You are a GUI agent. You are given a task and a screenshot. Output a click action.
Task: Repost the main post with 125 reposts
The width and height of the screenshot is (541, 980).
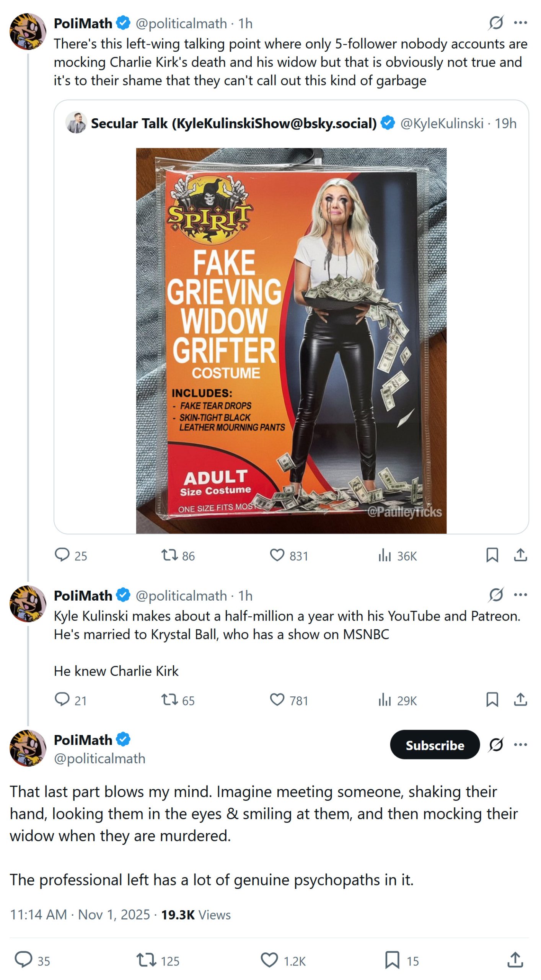(146, 960)
